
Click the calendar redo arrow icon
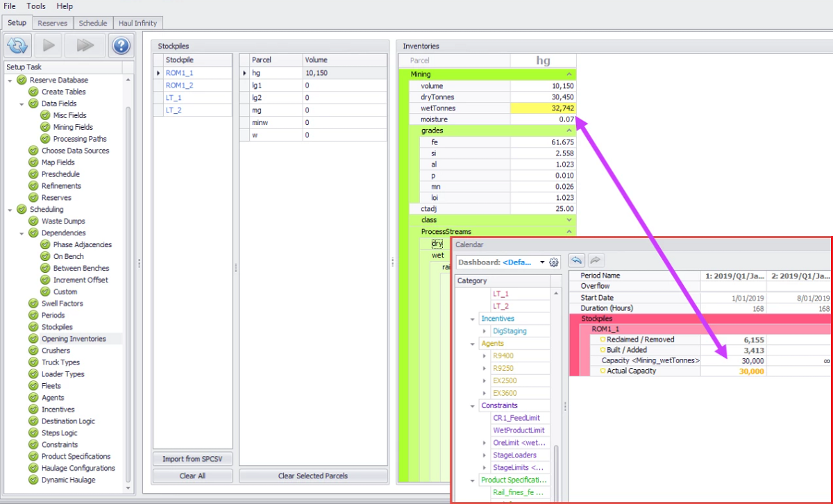click(x=596, y=260)
